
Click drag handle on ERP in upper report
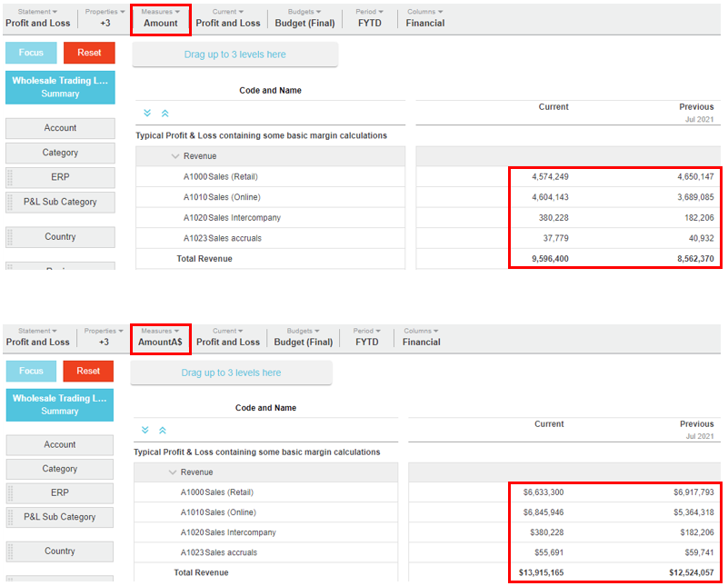(x=11, y=177)
